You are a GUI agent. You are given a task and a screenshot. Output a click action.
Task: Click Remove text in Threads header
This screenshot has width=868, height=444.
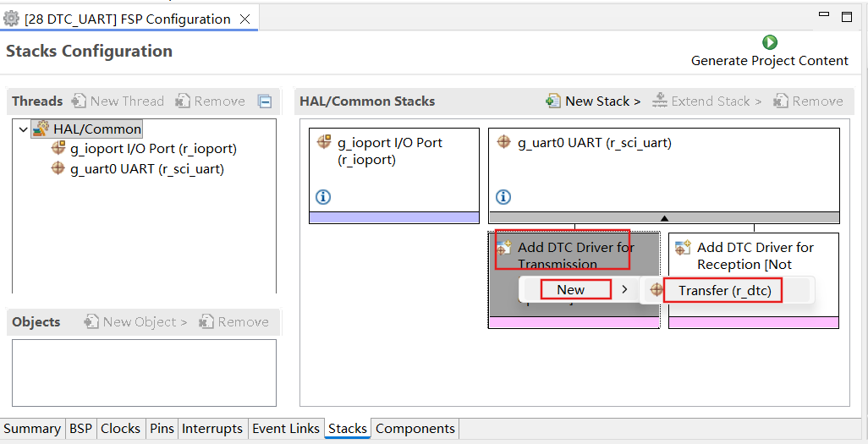pyautogui.click(x=219, y=101)
